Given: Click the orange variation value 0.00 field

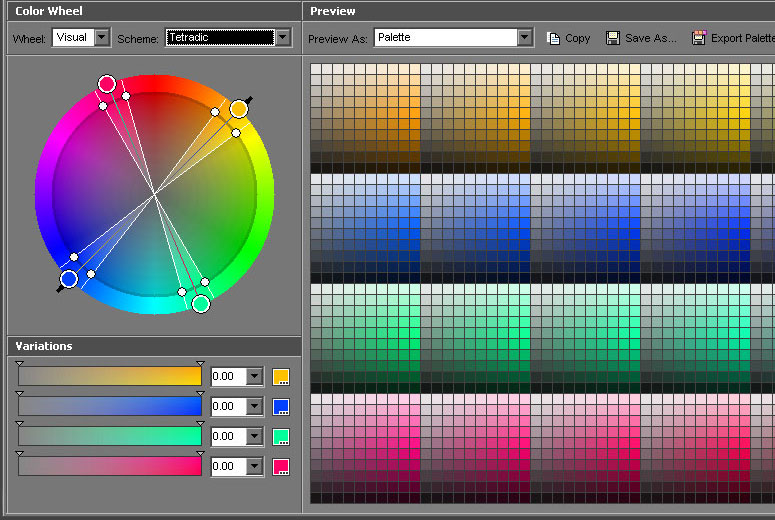Looking at the screenshot, I should [229, 377].
